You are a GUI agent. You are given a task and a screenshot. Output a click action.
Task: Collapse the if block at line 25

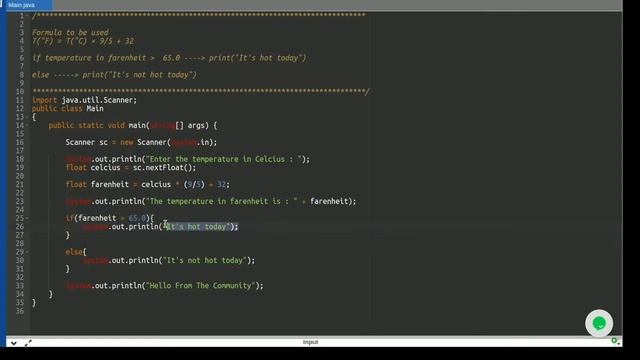(27, 218)
